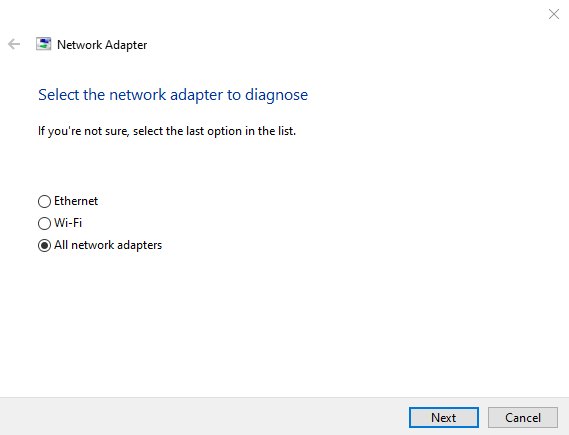Choose the Wi-Fi option by its label

(x=68, y=223)
